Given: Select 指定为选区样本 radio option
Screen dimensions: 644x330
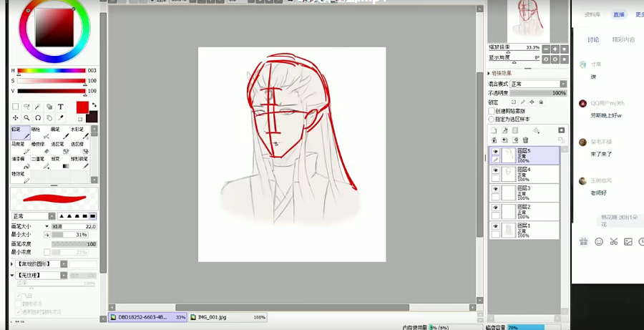Looking at the screenshot, I should pos(492,119).
